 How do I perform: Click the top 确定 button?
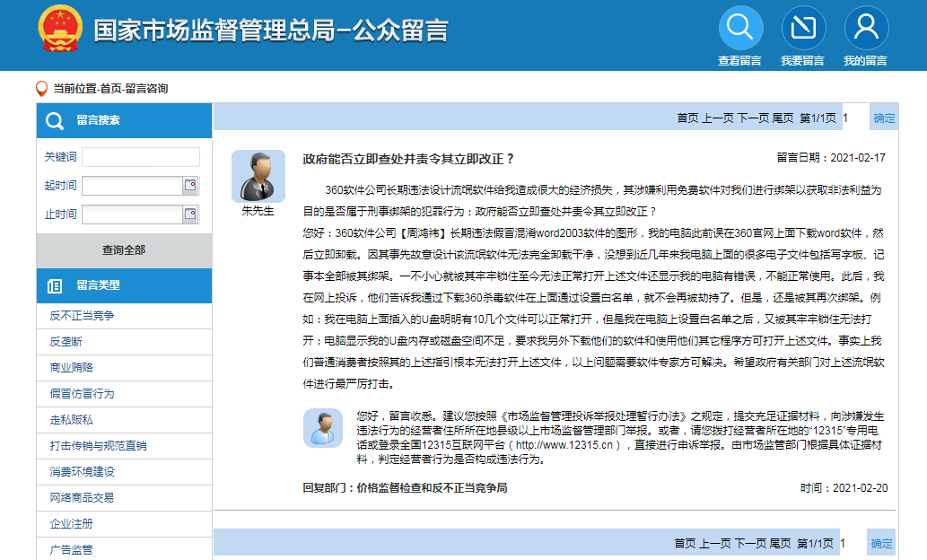pos(885,118)
